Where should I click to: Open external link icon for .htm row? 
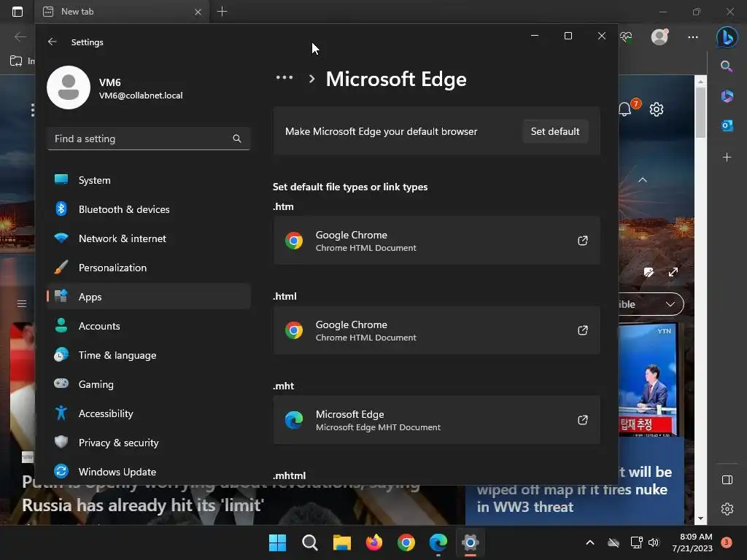pyautogui.click(x=583, y=241)
